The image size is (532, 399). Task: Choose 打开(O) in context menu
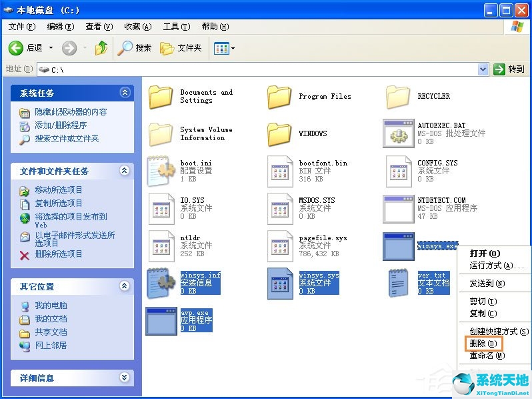point(485,254)
